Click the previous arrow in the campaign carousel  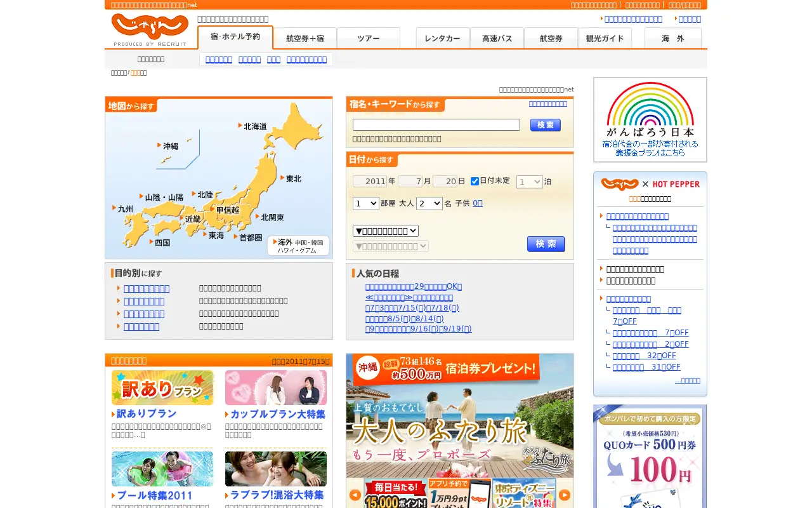tap(355, 495)
